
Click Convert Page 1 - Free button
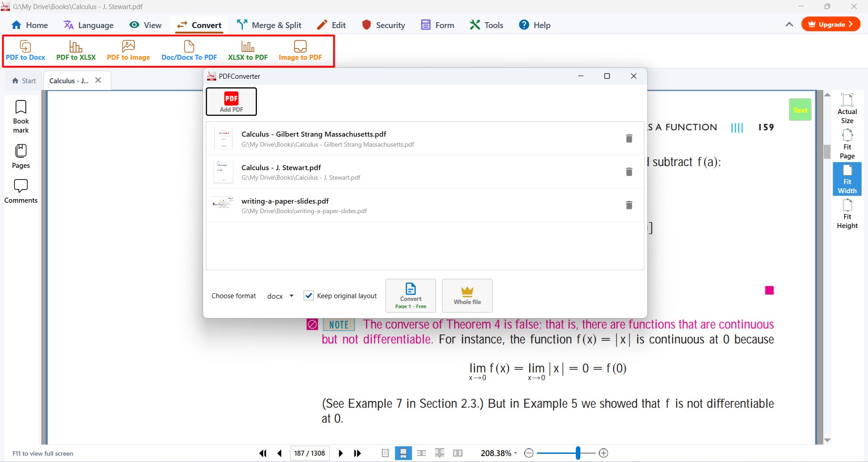411,296
